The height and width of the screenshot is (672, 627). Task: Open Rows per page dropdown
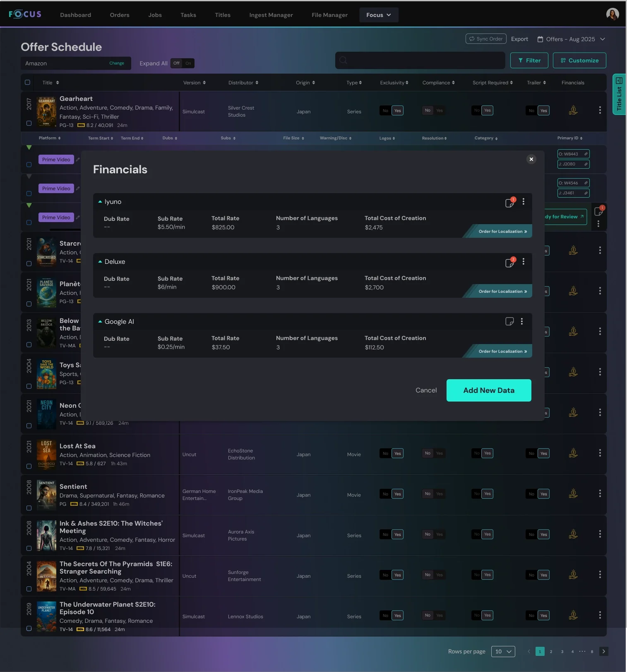pos(503,651)
